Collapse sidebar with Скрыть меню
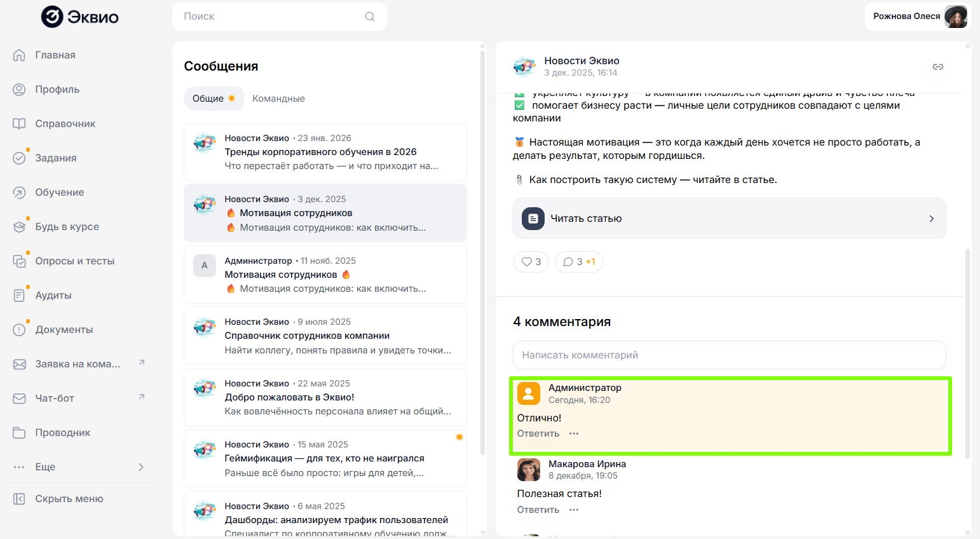Image resolution: width=980 pixels, height=539 pixels. (x=69, y=499)
